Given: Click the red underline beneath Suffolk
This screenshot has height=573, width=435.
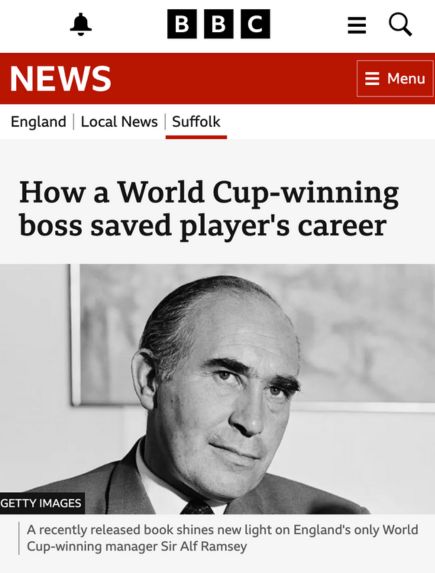Looking at the screenshot, I should 196,137.
